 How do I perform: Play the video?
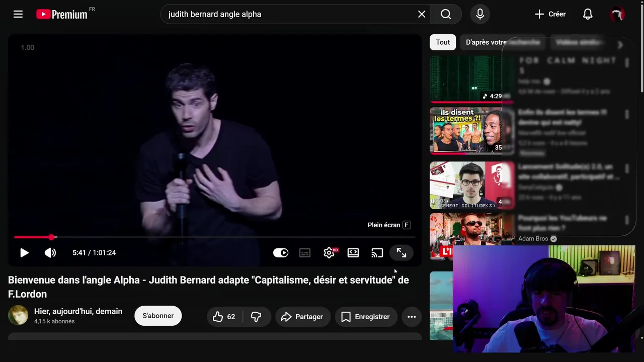point(24,252)
